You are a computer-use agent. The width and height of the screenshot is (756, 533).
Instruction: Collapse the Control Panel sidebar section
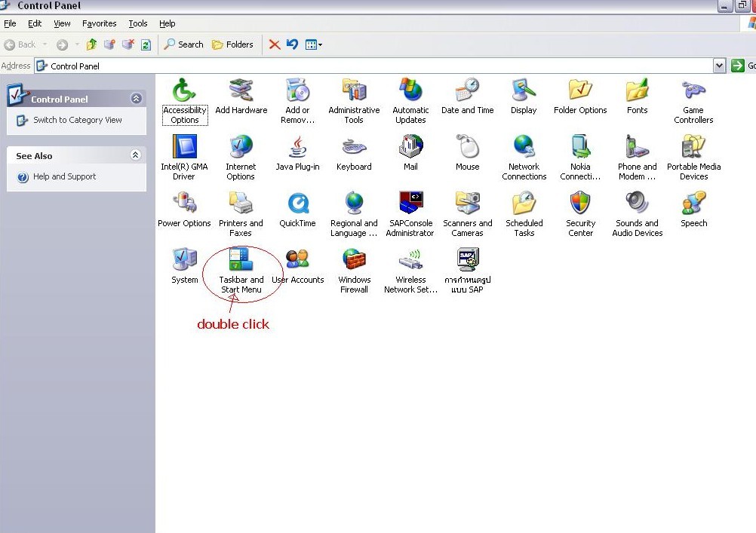(137, 98)
